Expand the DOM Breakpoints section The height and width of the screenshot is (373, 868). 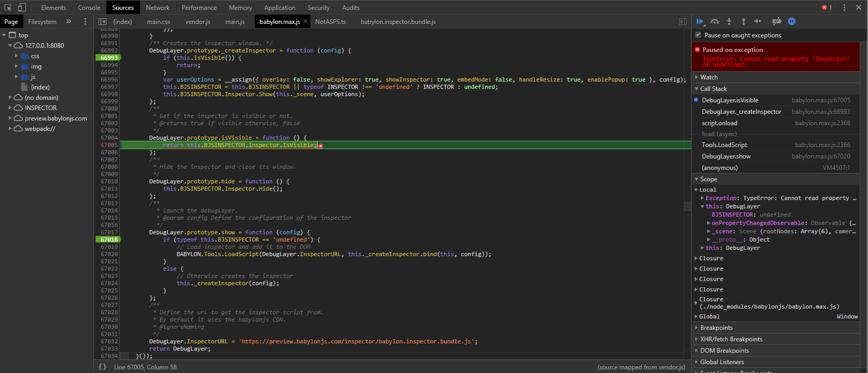(x=776, y=351)
